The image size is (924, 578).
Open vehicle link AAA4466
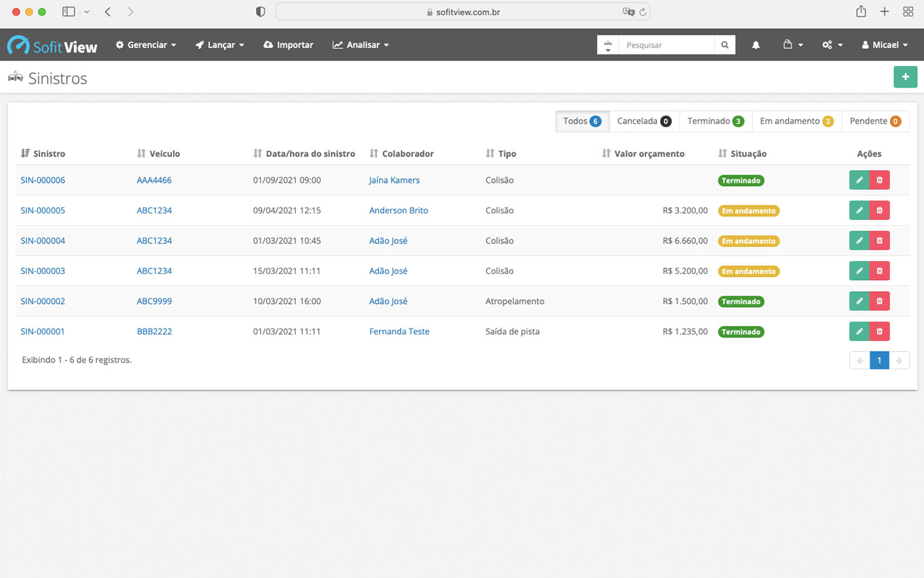(x=154, y=180)
